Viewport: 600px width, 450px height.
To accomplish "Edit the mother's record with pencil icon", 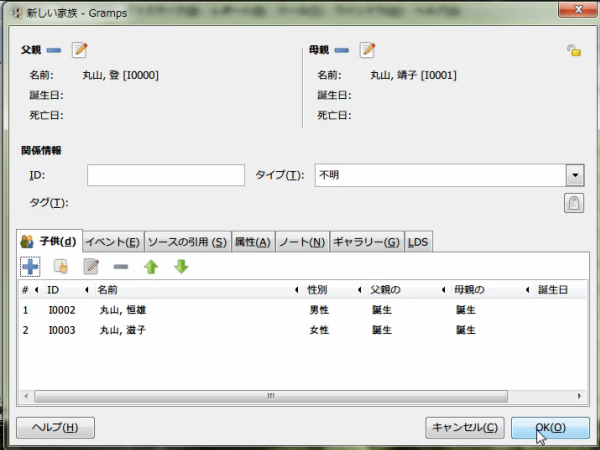I will tap(367, 50).
